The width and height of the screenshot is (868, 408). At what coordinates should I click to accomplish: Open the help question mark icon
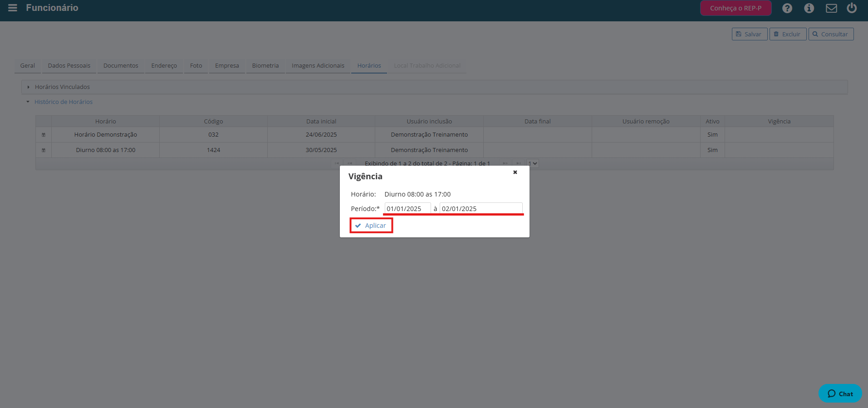coord(787,8)
